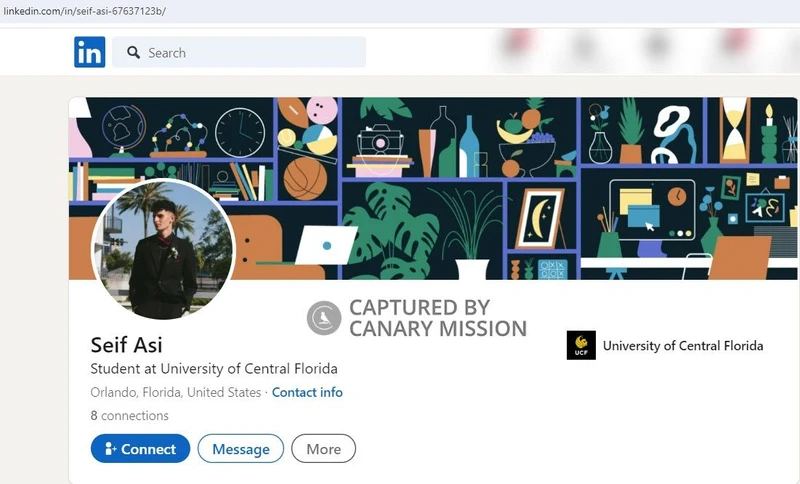Click the name Seif Asi
This screenshot has width=800, height=484.
click(x=127, y=345)
